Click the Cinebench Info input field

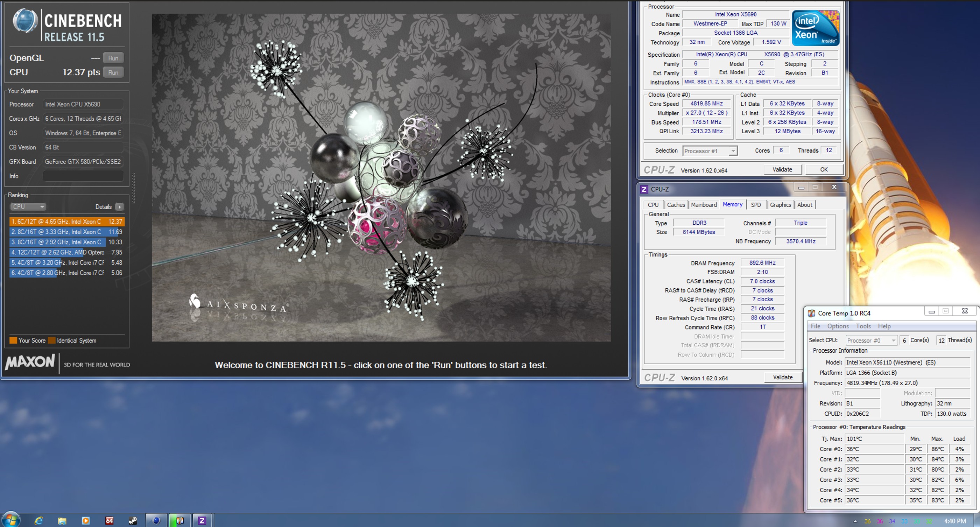click(x=83, y=176)
